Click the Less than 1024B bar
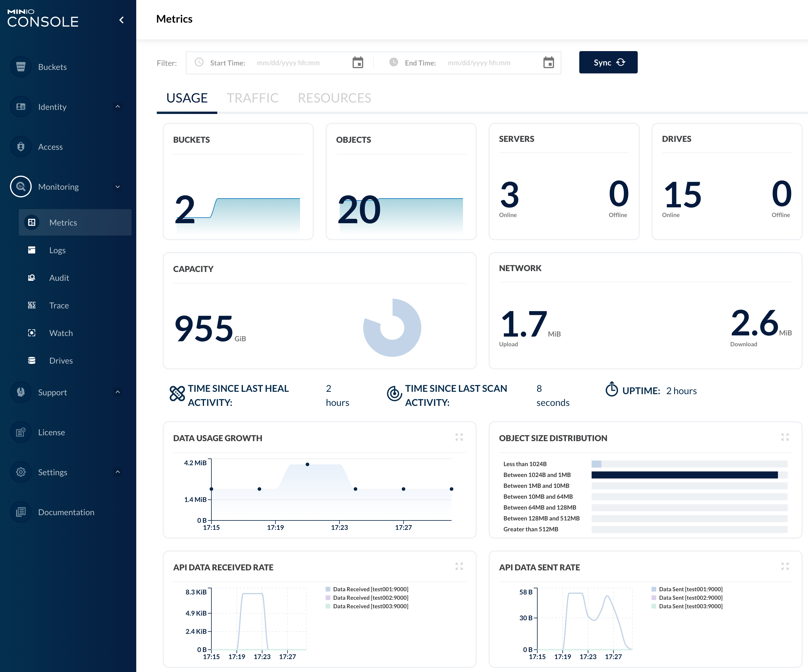The image size is (808, 672). click(596, 464)
